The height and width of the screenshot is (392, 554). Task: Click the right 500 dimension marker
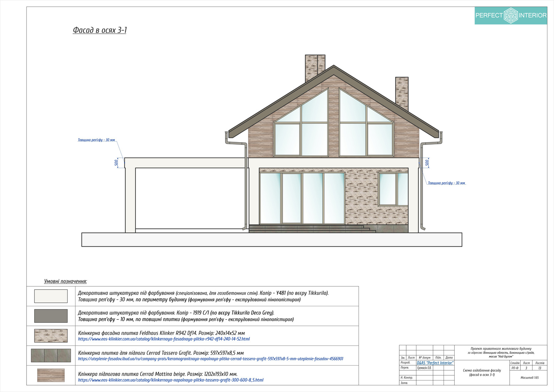(x=427, y=163)
